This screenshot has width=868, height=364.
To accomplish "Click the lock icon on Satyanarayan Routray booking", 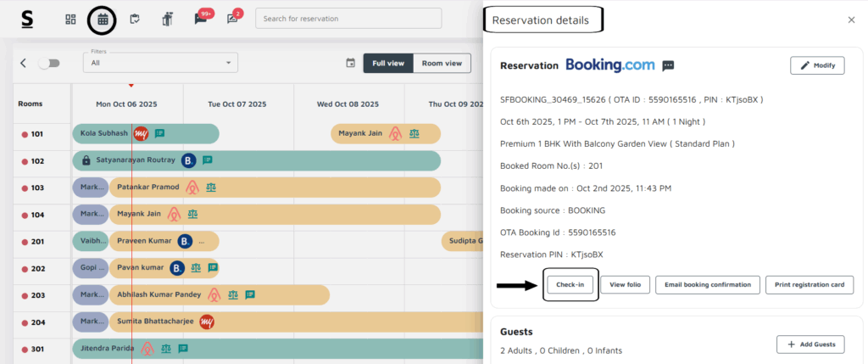I will click(x=86, y=160).
